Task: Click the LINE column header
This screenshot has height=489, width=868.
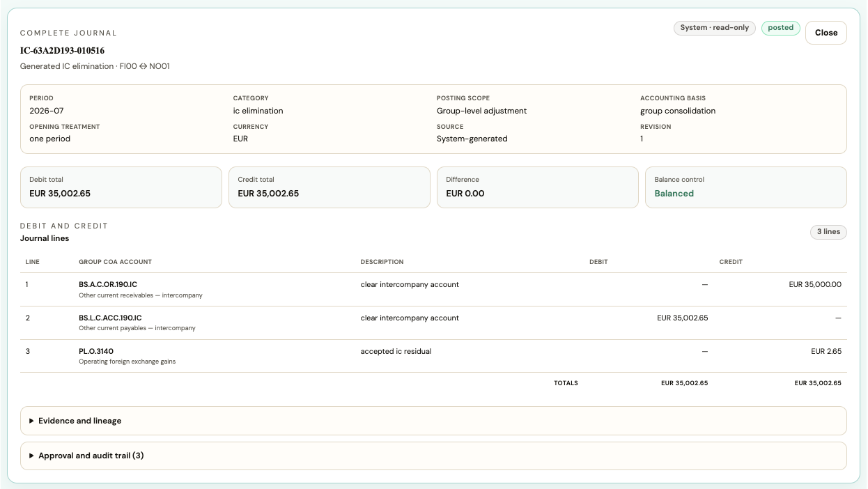Action: click(x=32, y=262)
